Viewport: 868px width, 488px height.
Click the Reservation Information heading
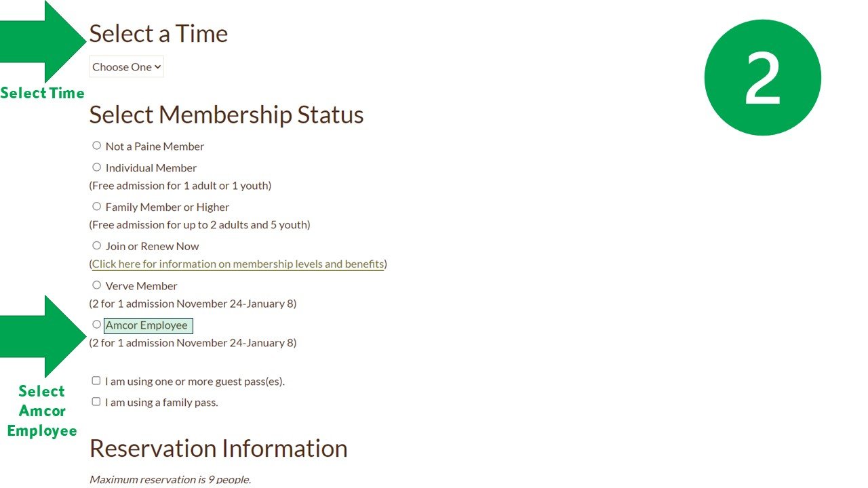[x=218, y=449]
